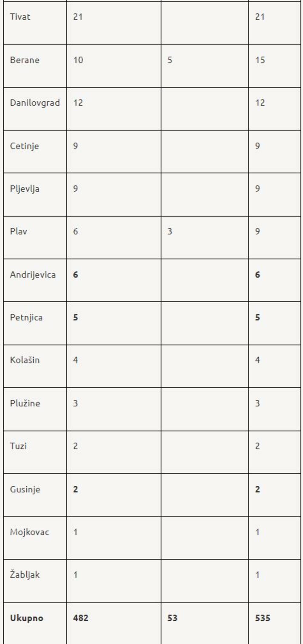Select the Danilovgrad cell

coord(35,103)
